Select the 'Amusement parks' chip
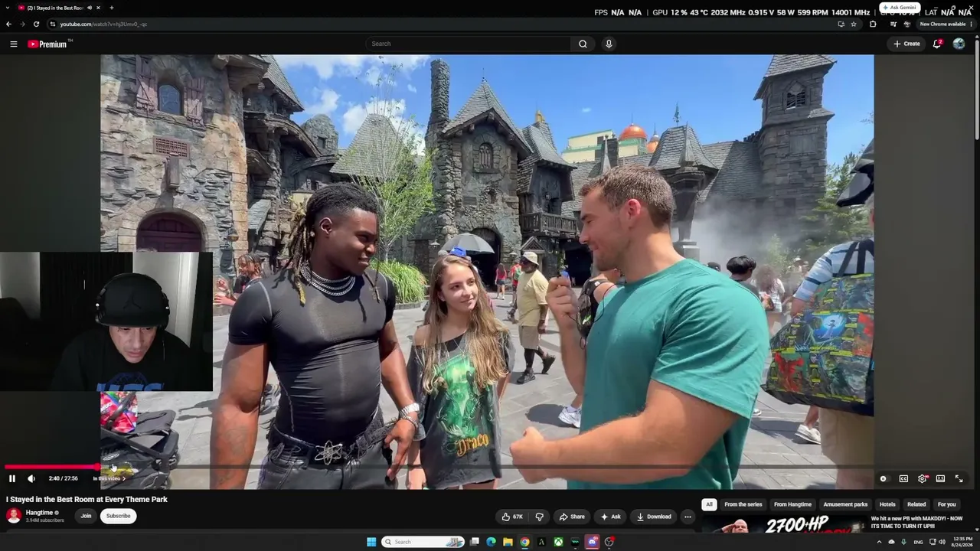The image size is (980, 551). (x=845, y=504)
